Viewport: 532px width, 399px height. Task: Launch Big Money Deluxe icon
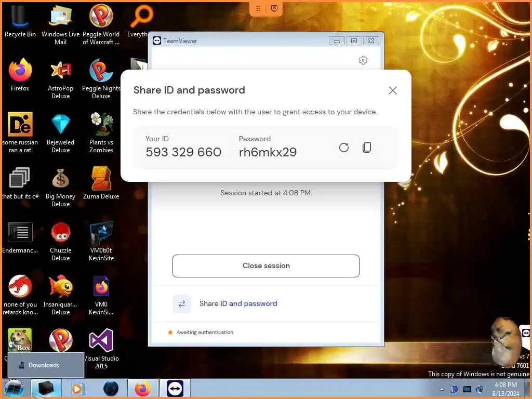pos(60,187)
